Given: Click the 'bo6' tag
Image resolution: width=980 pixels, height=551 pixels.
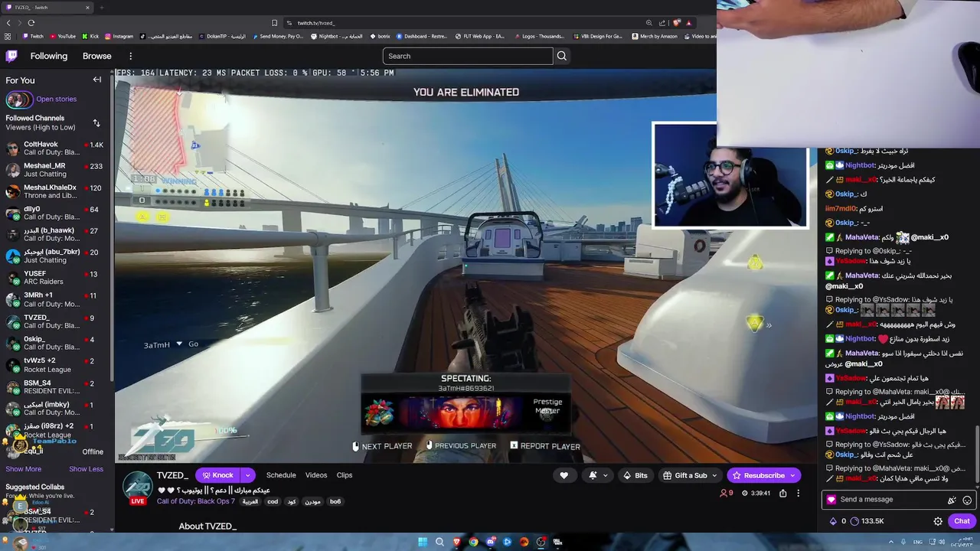Looking at the screenshot, I should point(335,502).
